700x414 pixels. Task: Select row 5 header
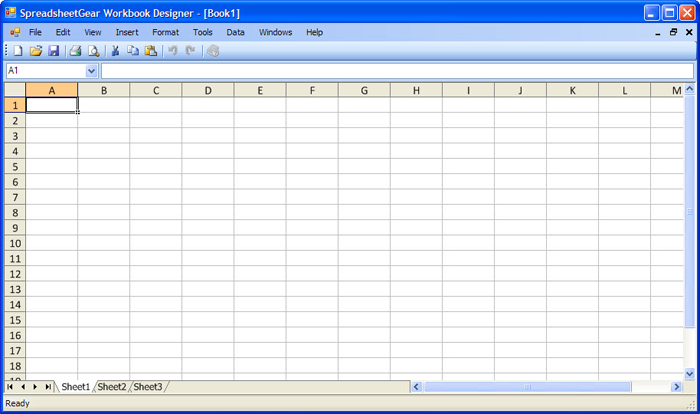[x=15, y=167]
